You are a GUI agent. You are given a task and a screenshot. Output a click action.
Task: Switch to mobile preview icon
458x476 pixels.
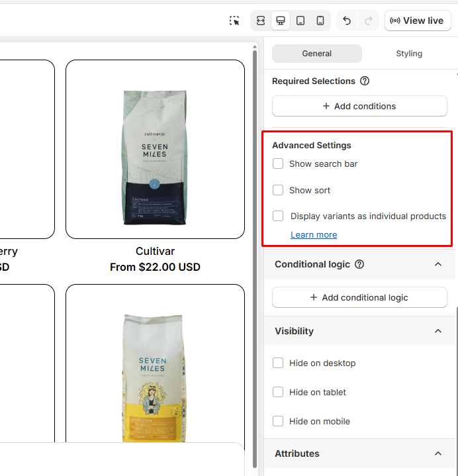click(320, 21)
